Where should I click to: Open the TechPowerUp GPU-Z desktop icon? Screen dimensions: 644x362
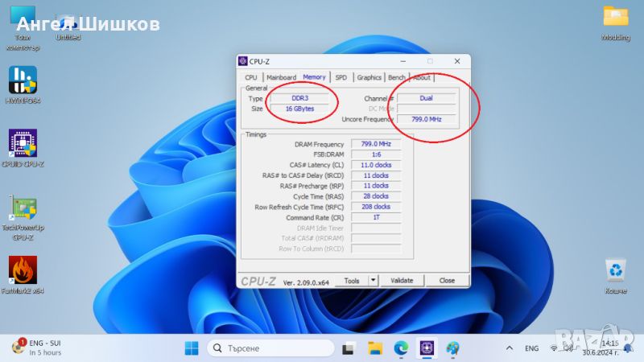(x=23, y=211)
